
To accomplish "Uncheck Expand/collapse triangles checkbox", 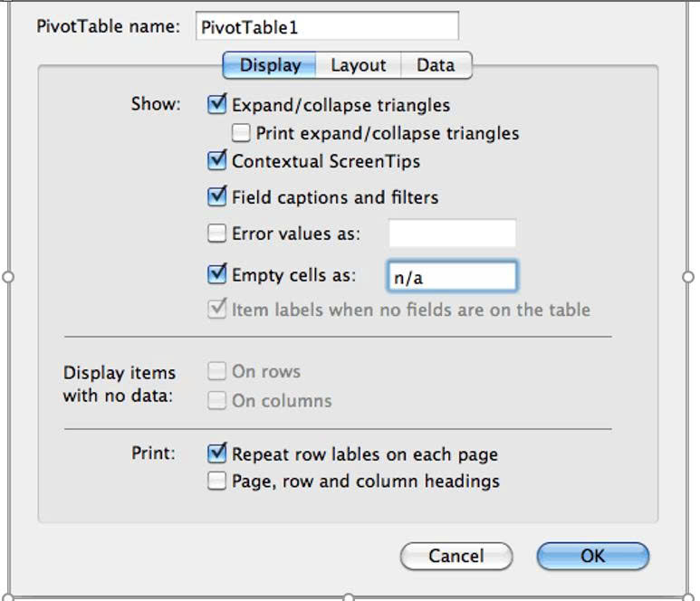I will 217,105.
